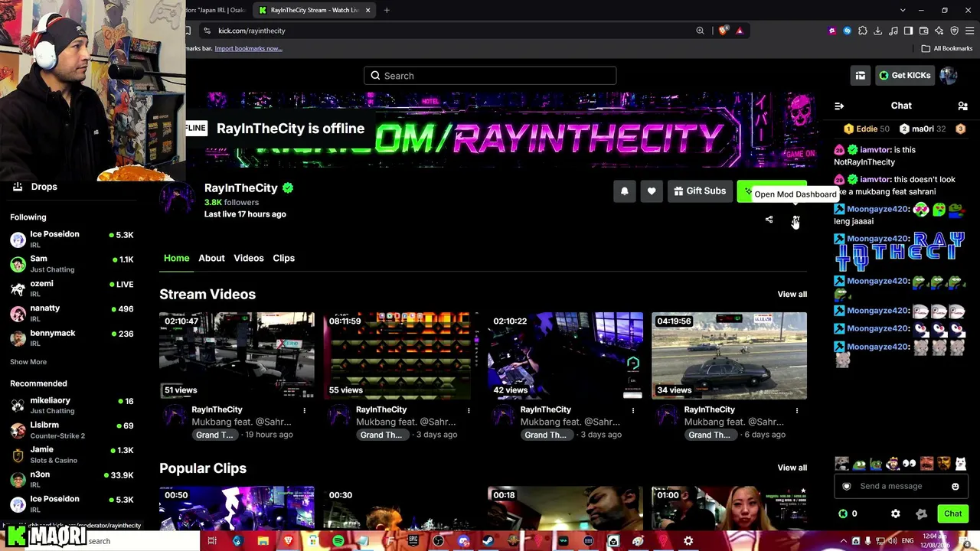This screenshot has width=980, height=551.
Task: Open the 08:11:59 stream video thumbnail
Action: coord(401,356)
